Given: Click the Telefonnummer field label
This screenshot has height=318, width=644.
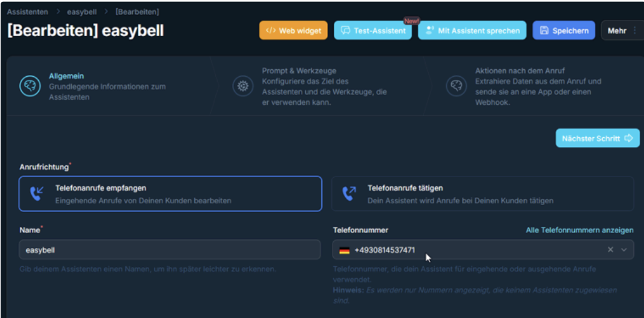Looking at the screenshot, I should pyautogui.click(x=360, y=230).
